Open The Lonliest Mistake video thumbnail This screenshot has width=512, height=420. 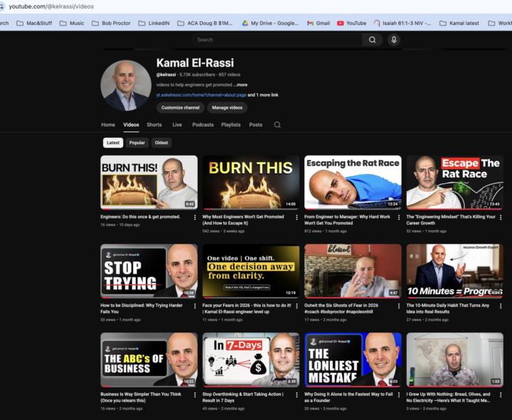pos(353,359)
